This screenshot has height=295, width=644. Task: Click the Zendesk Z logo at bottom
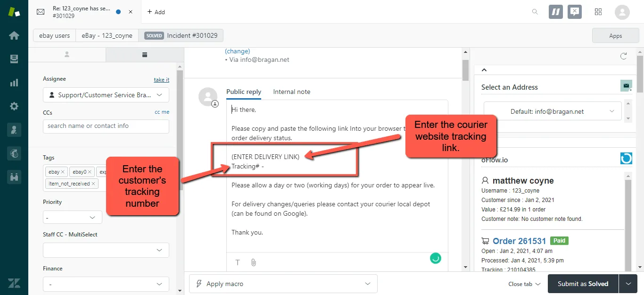click(14, 283)
